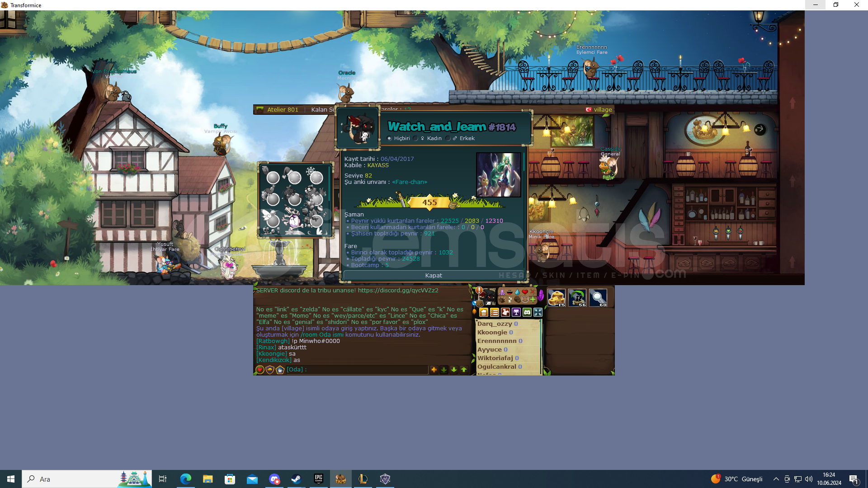Click the Buffy vampire hunter NPC

[222, 145]
